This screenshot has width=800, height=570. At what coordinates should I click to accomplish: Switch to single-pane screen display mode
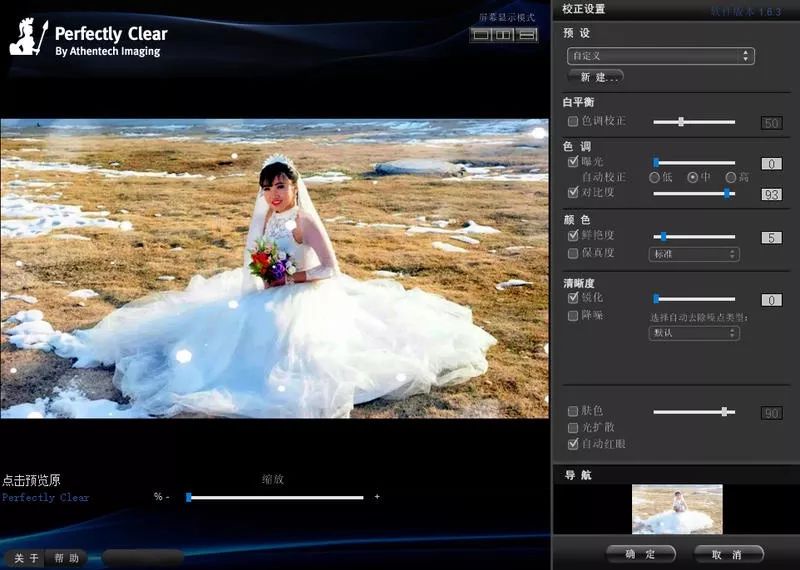pos(481,35)
